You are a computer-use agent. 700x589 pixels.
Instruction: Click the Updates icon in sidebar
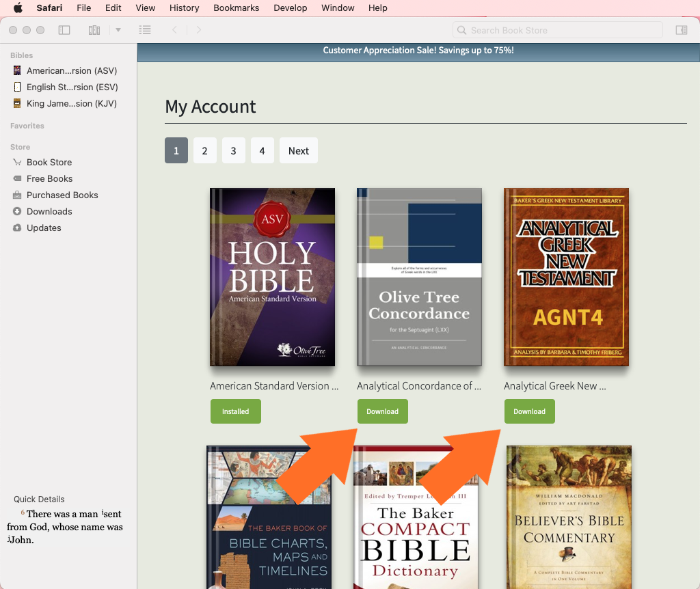(17, 228)
